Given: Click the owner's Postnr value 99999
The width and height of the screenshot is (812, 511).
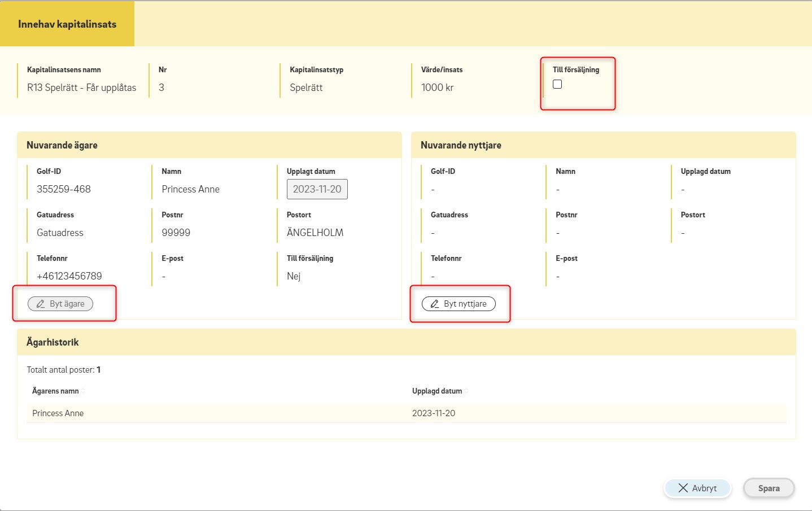Looking at the screenshot, I should tap(176, 233).
